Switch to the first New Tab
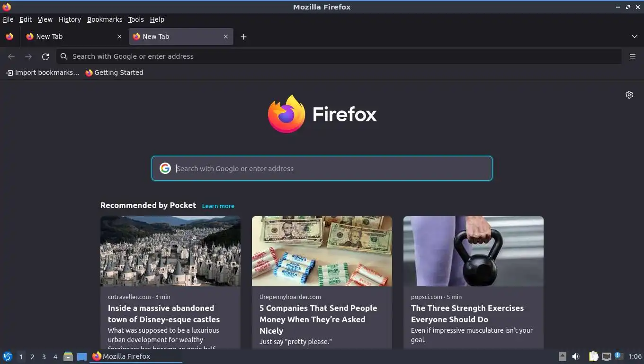Screen dimensions: 644x364 74,36
